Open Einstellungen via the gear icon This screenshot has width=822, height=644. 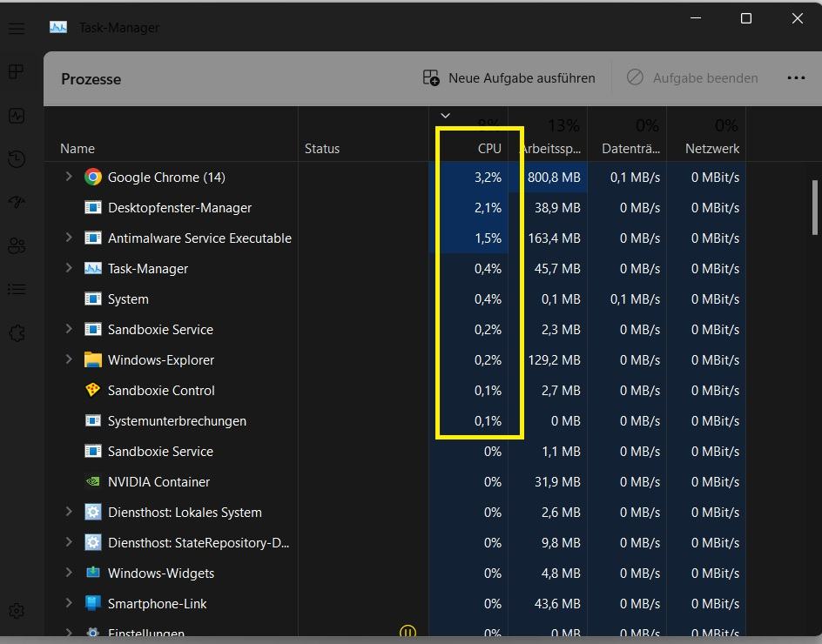pyautogui.click(x=16, y=611)
